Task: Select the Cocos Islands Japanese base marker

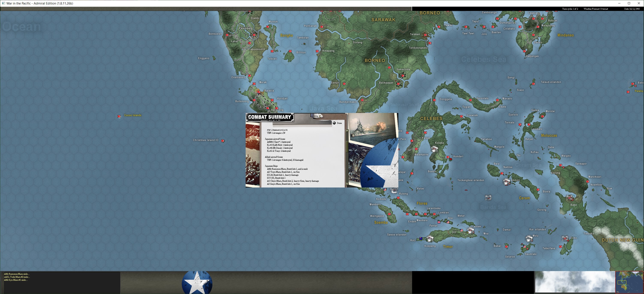Action: pos(119,116)
